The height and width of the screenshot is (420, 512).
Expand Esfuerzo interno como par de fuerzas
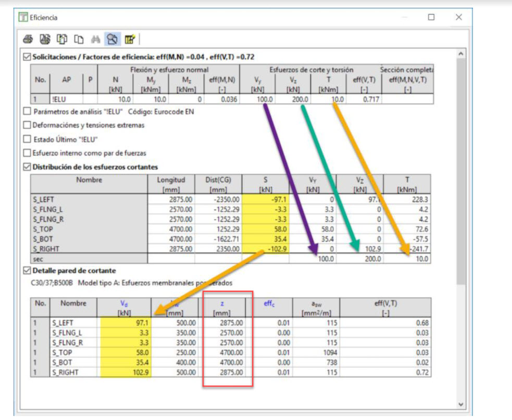pyautogui.click(x=27, y=153)
